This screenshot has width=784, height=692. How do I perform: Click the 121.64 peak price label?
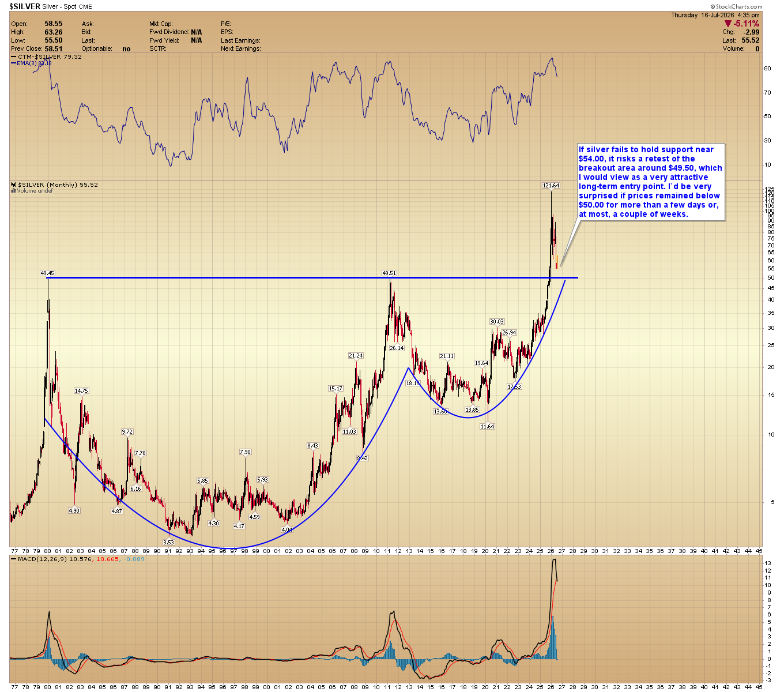tap(551, 186)
